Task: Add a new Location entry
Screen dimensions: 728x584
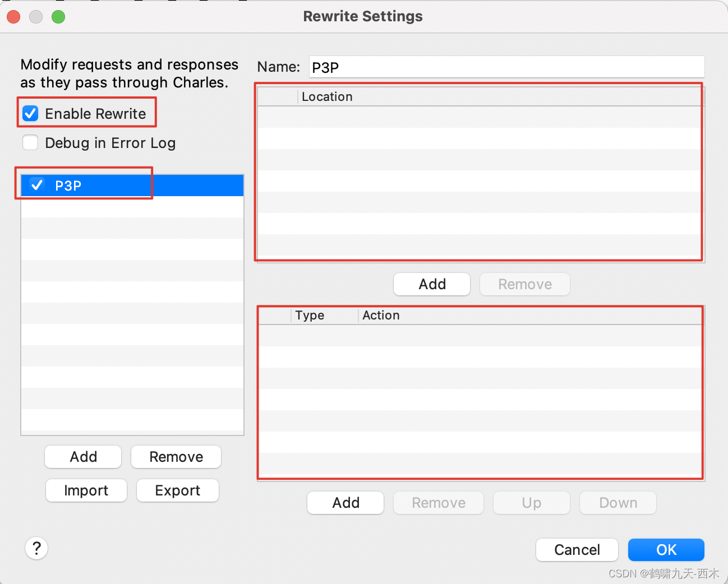Action: [x=432, y=284]
